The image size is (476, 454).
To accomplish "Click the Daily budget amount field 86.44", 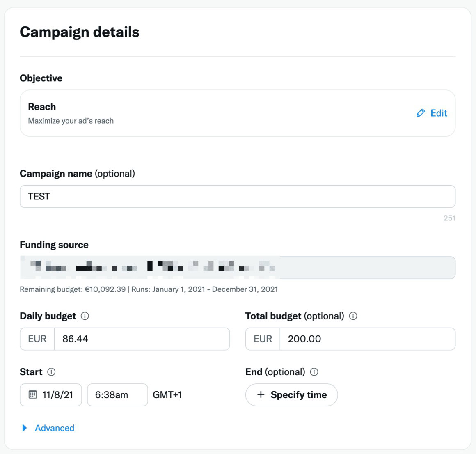I will [142, 339].
